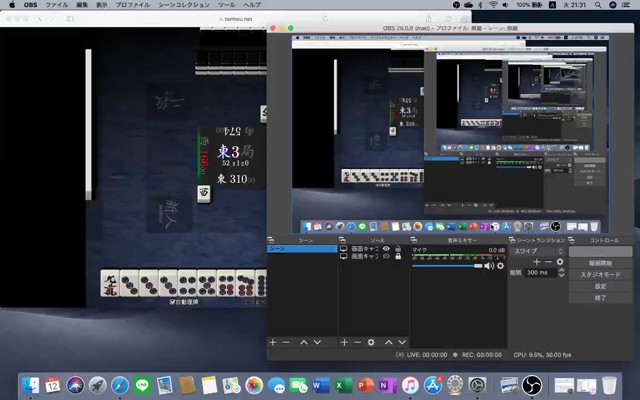
Task: Toggle visibility eye of the first 画面キャプチャ source
Action: (x=386, y=249)
